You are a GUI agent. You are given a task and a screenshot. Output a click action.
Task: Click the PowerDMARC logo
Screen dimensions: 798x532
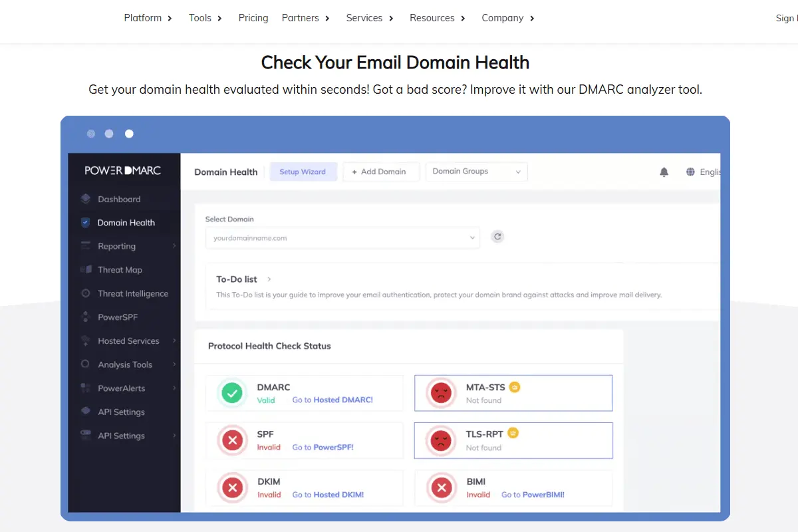[x=123, y=170]
